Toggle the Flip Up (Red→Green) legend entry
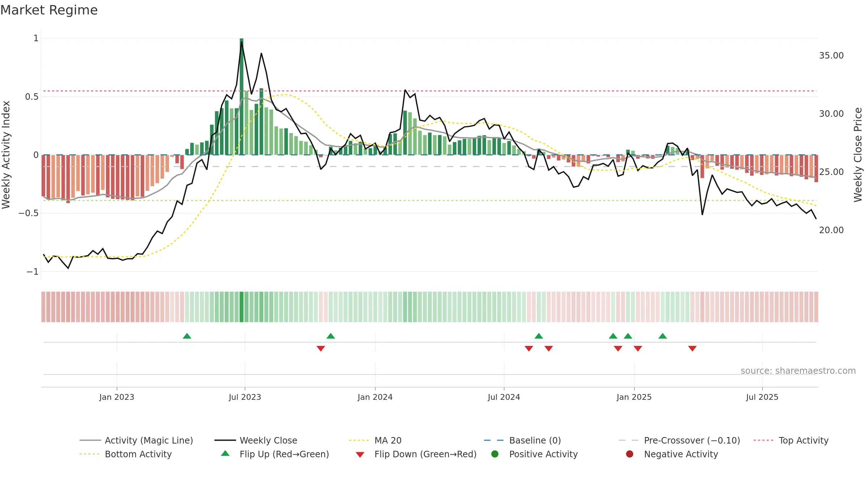Viewport: 868px width, 488px height. (275, 454)
